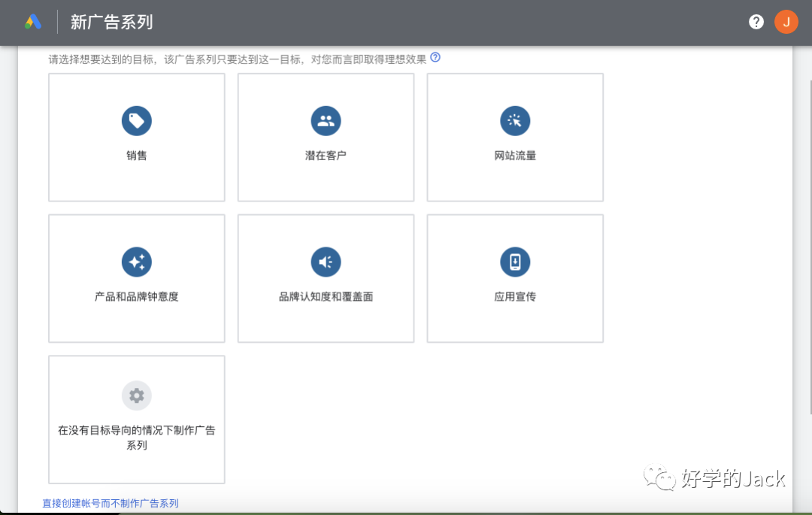Click the gear icon on the no-goal card
Viewport: 812px width, 515px height.
pyautogui.click(x=136, y=395)
